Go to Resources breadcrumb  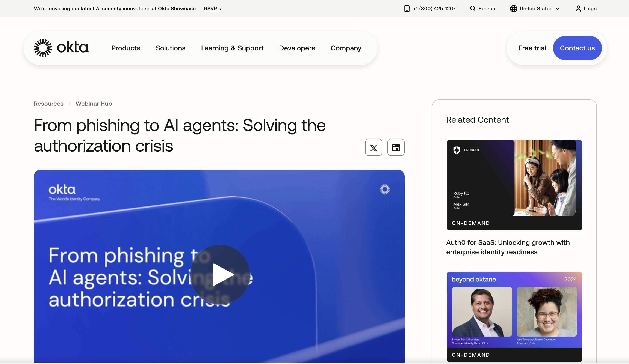[49, 104]
